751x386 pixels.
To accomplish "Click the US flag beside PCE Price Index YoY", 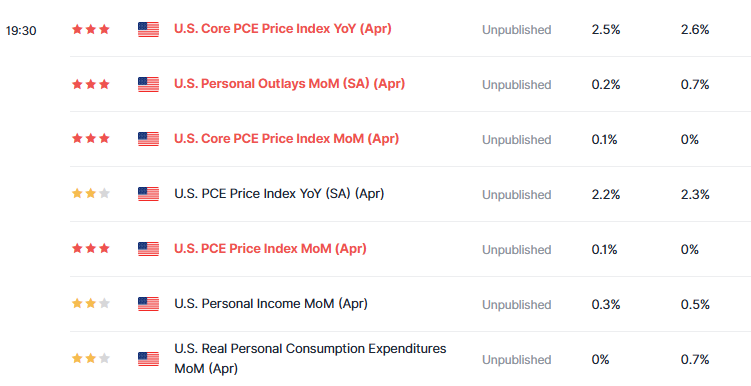I will click(x=148, y=194).
